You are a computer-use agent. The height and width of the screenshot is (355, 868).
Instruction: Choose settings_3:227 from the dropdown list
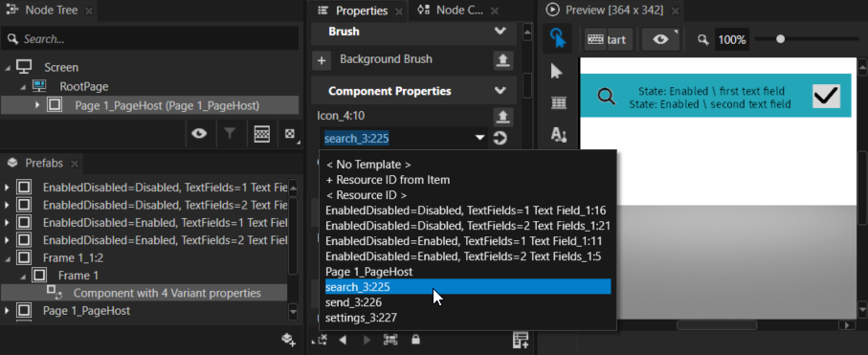tap(468, 318)
